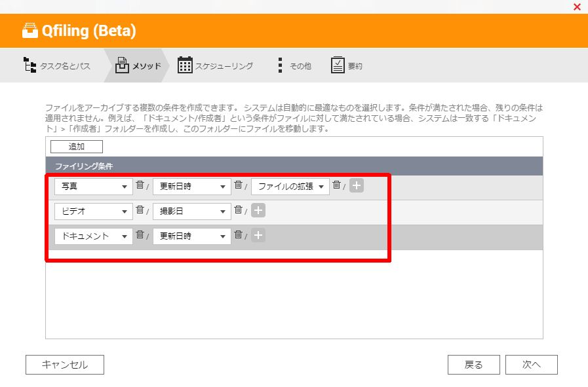The width and height of the screenshot is (588, 387).
Task: Open the その他 step
Action: 295,65
